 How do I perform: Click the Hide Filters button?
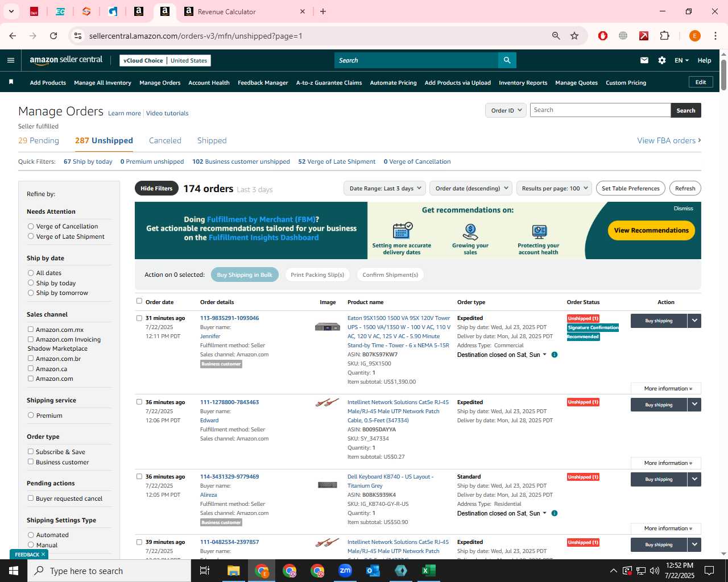pyautogui.click(x=156, y=188)
